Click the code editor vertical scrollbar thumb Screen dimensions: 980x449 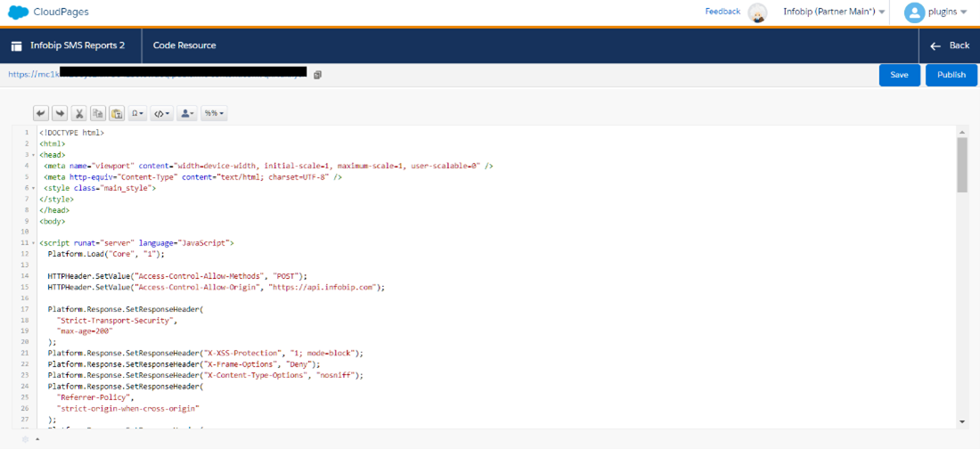[x=962, y=165]
